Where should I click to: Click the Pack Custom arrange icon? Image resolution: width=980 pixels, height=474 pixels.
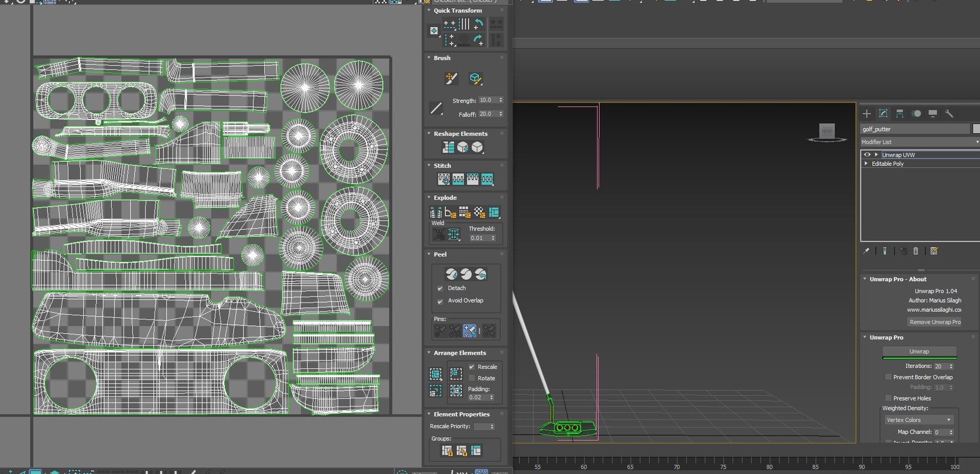(x=435, y=375)
